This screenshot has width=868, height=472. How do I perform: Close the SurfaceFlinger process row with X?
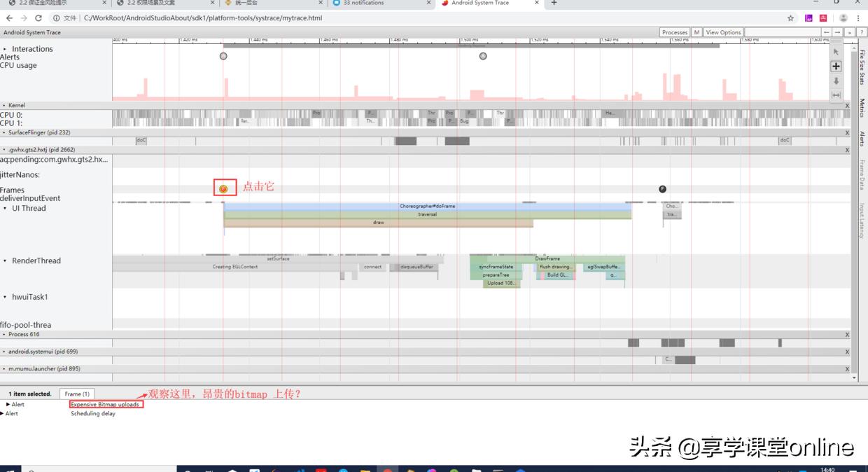(x=847, y=132)
